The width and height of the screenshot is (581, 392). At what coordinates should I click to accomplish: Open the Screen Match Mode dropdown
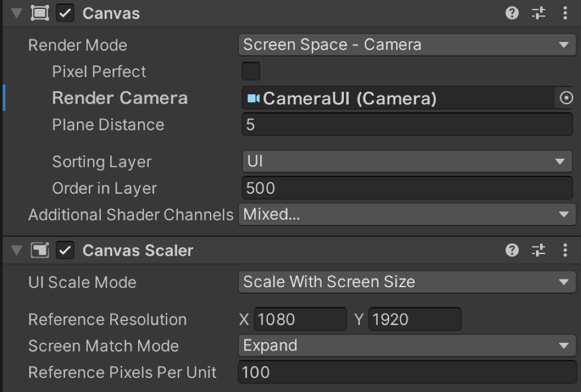407,346
